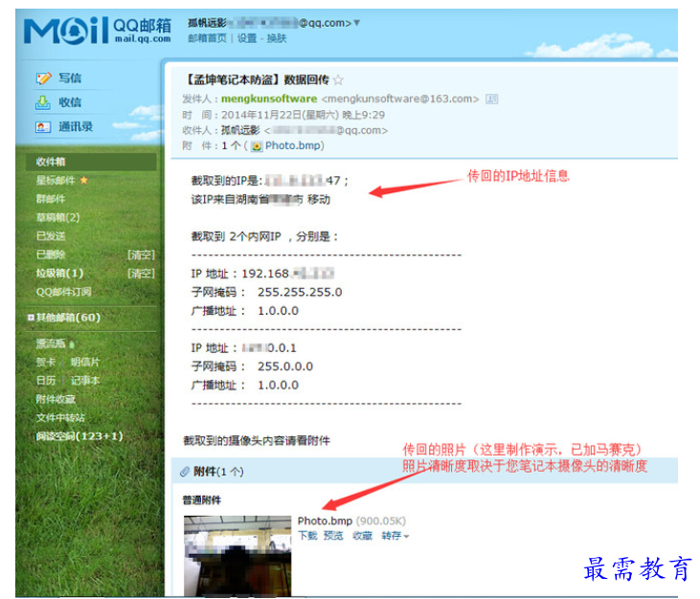Open the account dropdown arrow beside qq.com
Image resolution: width=700 pixels, height=599 pixels.
point(356,22)
